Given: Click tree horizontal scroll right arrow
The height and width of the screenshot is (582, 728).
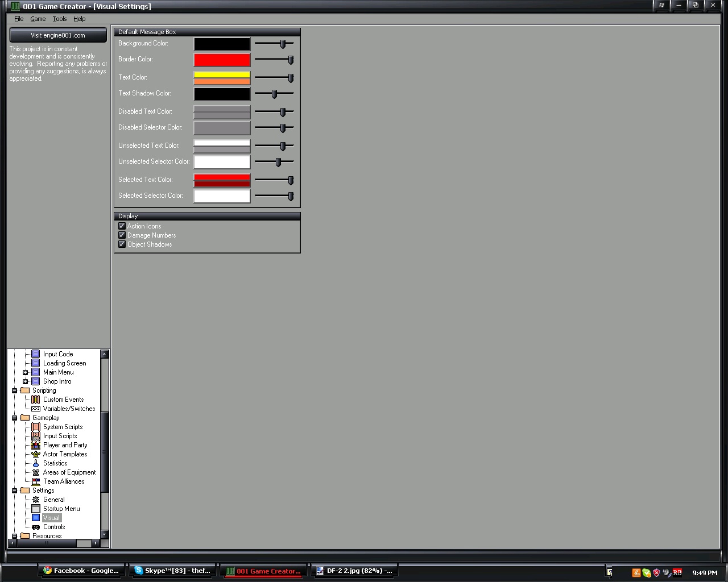Looking at the screenshot, I should (x=96, y=543).
